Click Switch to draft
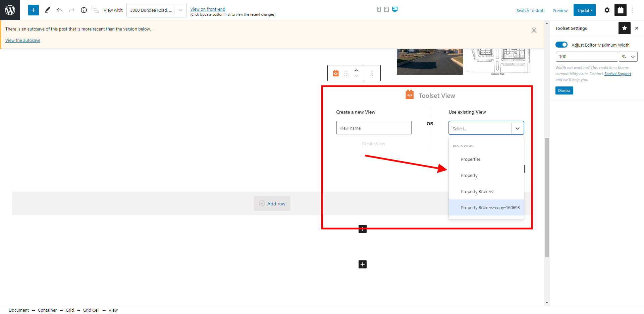Image resolution: width=644 pixels, height=314 pixels. click(531, 10)
